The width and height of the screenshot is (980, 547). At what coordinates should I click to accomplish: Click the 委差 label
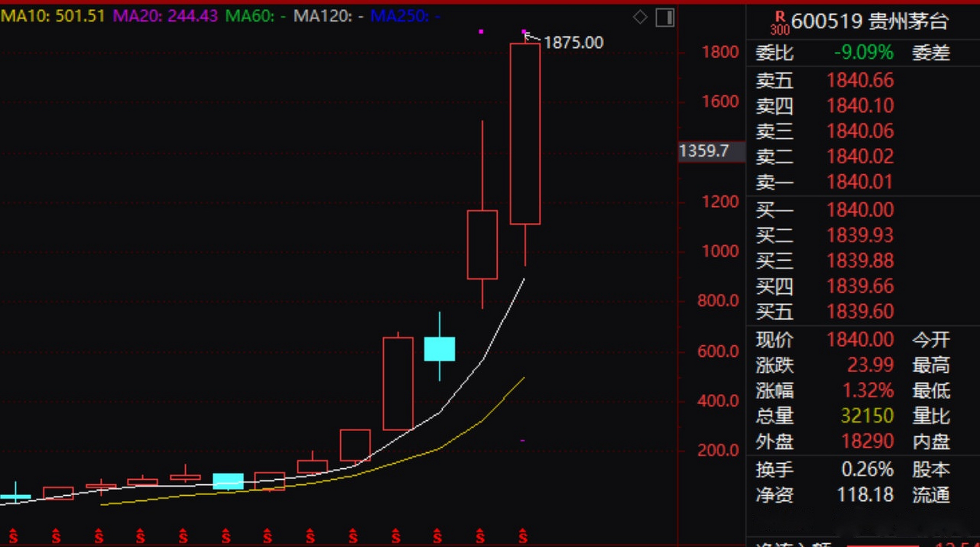click(x=931, y=53)
